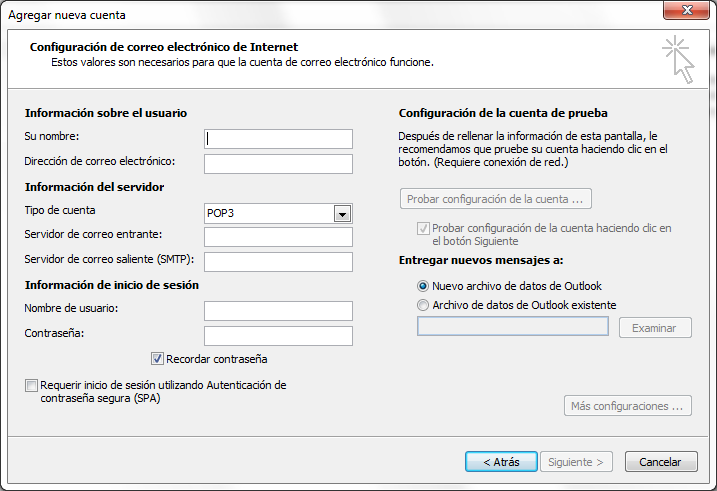This screenshot has height=491, width=717.
Task: Click Probar configuración de la cuenta button
Action: click(495, 199)
